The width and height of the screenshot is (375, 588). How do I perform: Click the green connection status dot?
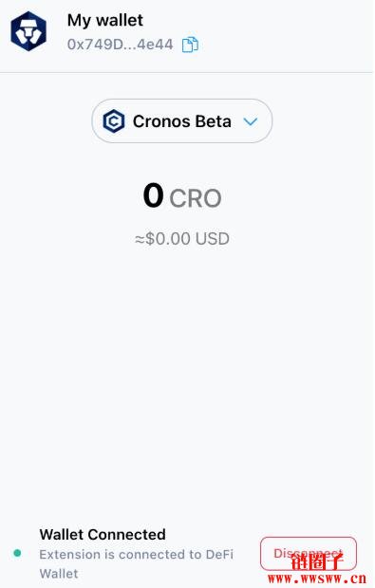[x=17, y=553]
